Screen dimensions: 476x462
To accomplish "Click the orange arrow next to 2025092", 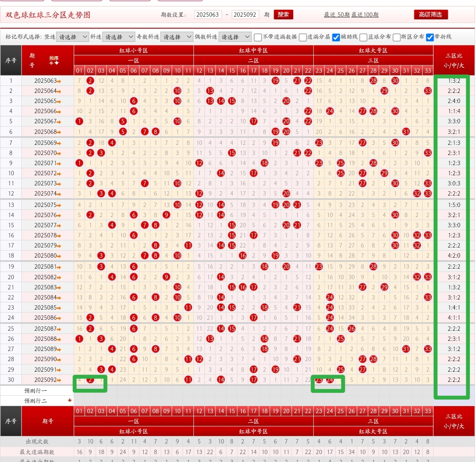I will (x=59, y=380).
